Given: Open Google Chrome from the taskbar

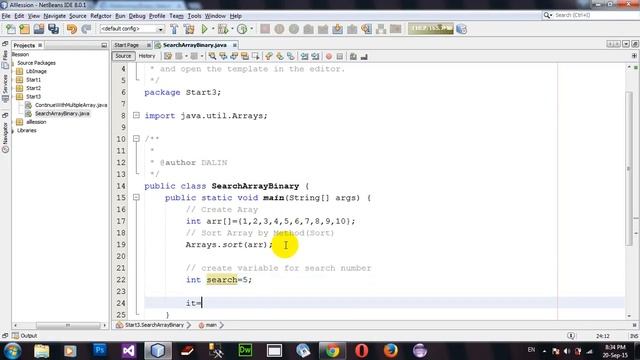Looking at the screenshot, I should pos(332,351).
